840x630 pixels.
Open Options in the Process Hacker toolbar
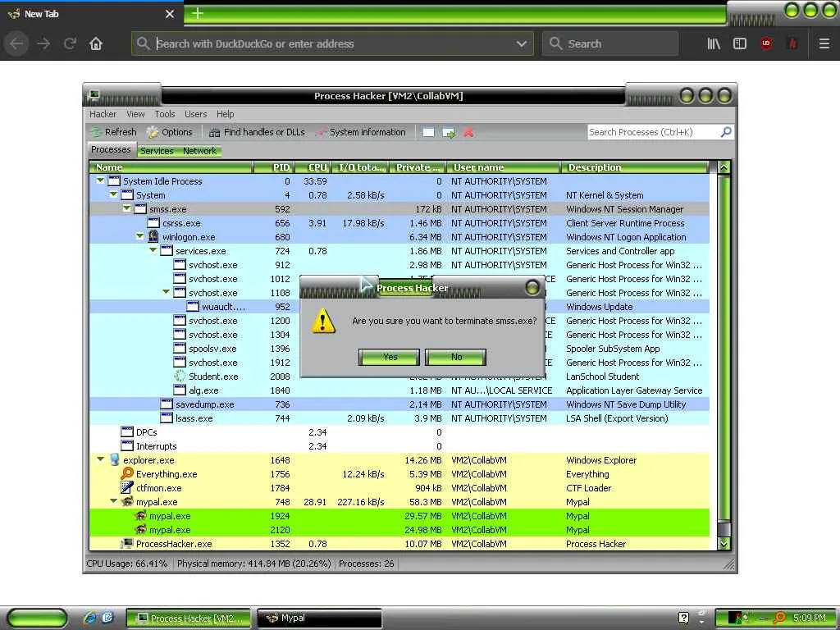169,132
